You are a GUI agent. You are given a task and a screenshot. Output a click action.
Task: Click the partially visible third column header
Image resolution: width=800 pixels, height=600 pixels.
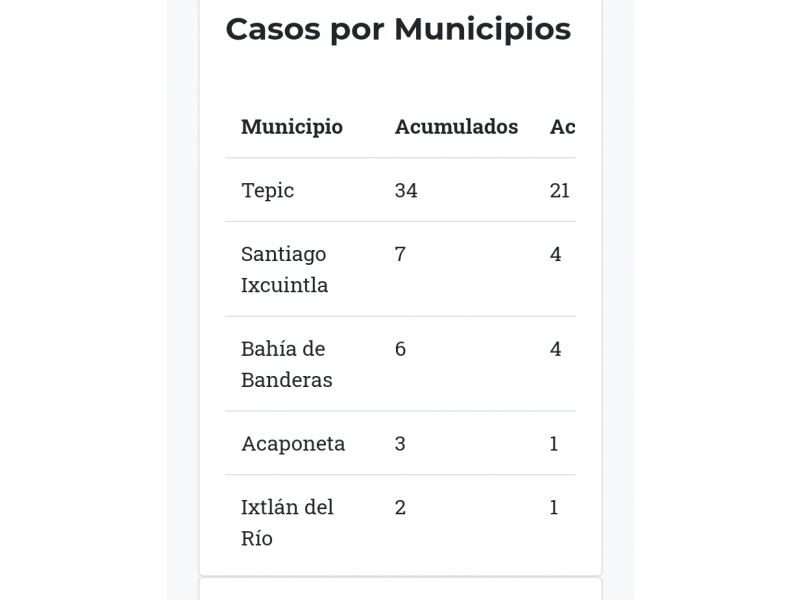coord(562,127)
